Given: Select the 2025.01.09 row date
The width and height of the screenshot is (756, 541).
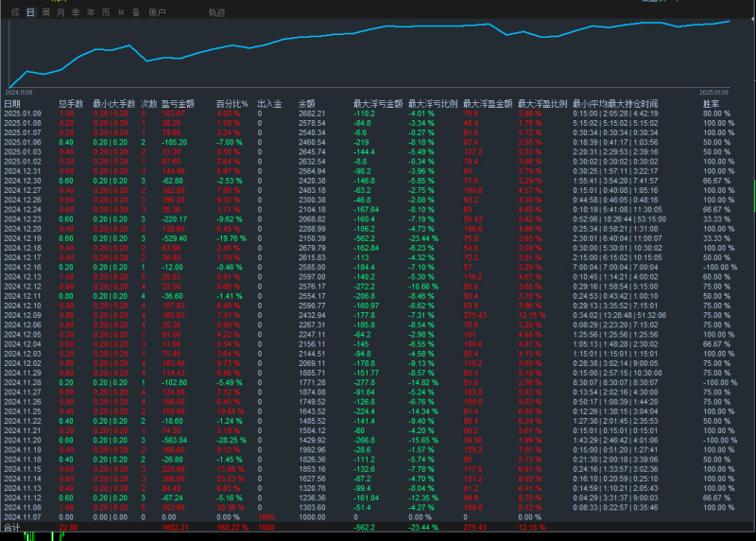Looking at the screenshot, I should (x=21, y=113).
